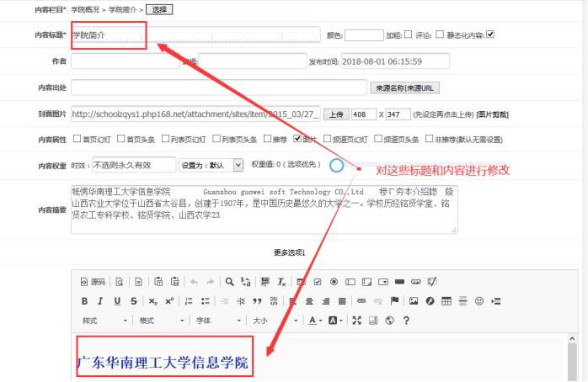
Task: Toggle the 静态化内容 checkbox
Action: point(490,34)
